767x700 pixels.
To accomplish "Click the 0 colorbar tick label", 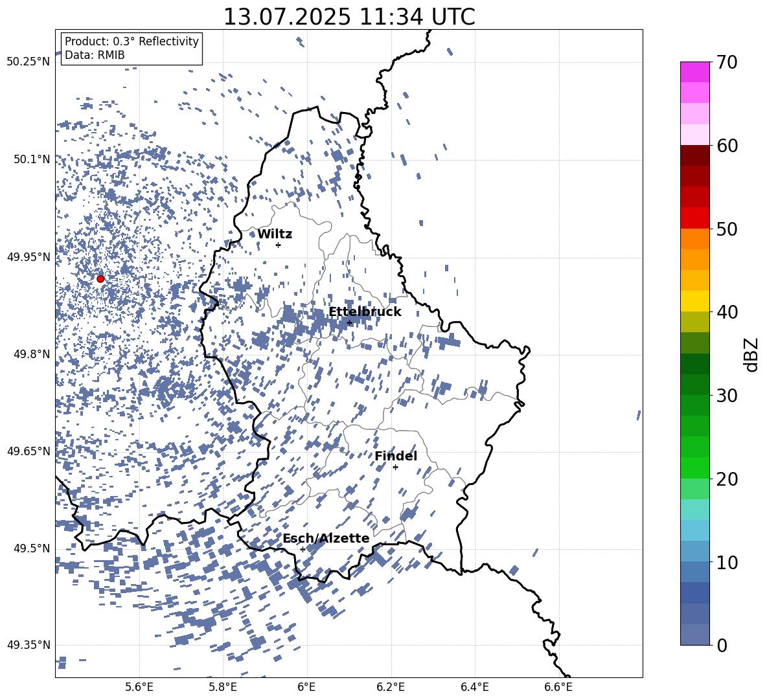I will [x=721, y=645].
